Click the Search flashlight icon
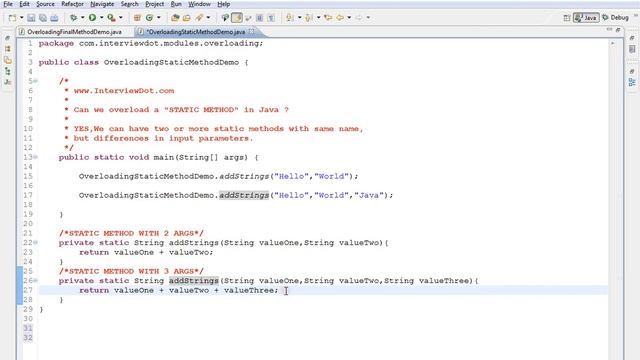Image resolution: width=640 pixels, height=360 pixels. point(199,18)
